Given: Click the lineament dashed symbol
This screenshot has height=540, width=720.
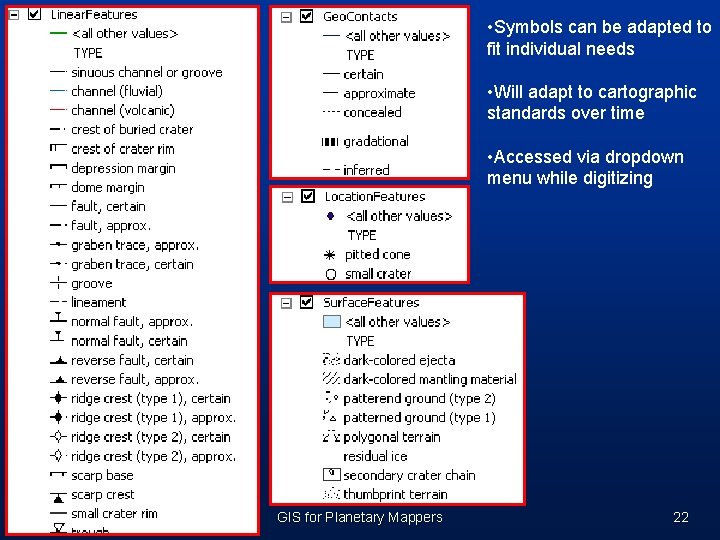Looking at the screenshot, I should pos(58,302).
